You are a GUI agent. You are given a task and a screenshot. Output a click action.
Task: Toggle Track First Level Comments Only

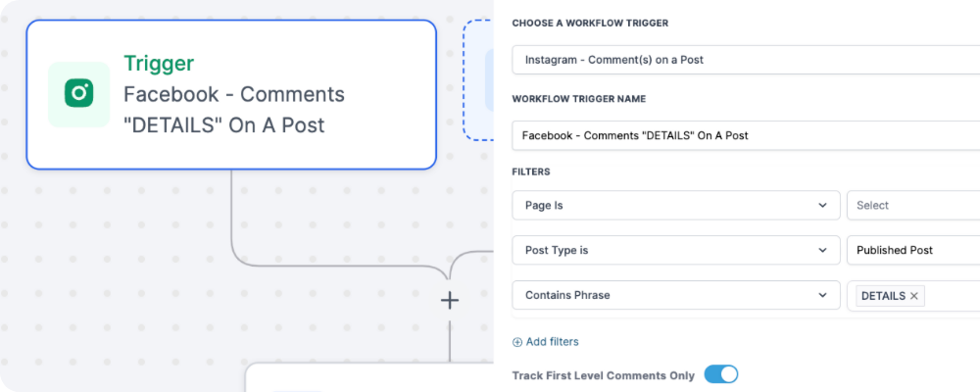tap(720, 374)
